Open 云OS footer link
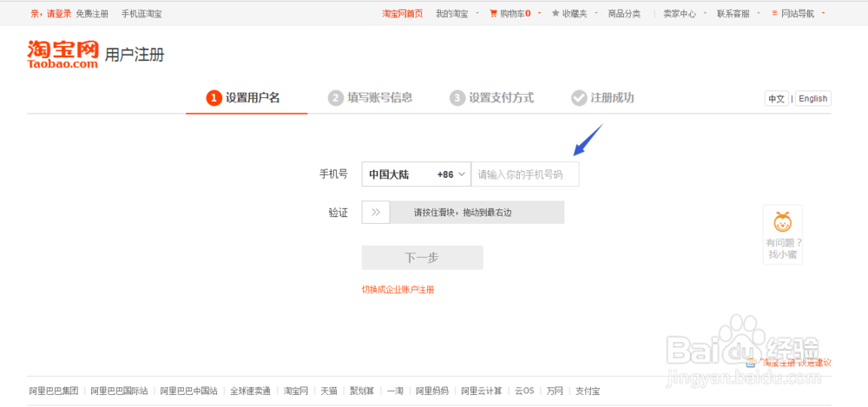The height and width of the screenshot is (407, 868). point(524,391)
